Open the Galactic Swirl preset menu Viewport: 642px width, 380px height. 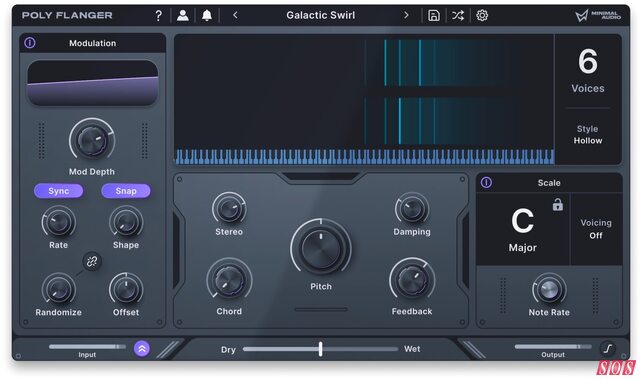[321, 15]
